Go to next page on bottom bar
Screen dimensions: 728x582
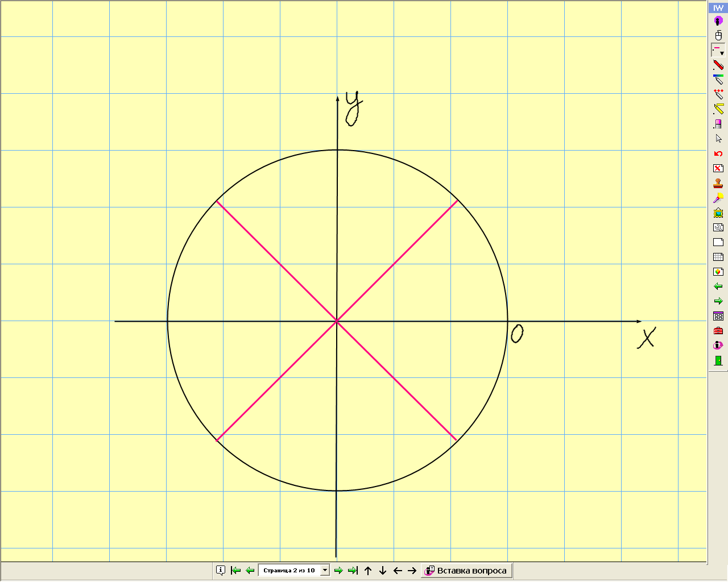tap(338, 570)
